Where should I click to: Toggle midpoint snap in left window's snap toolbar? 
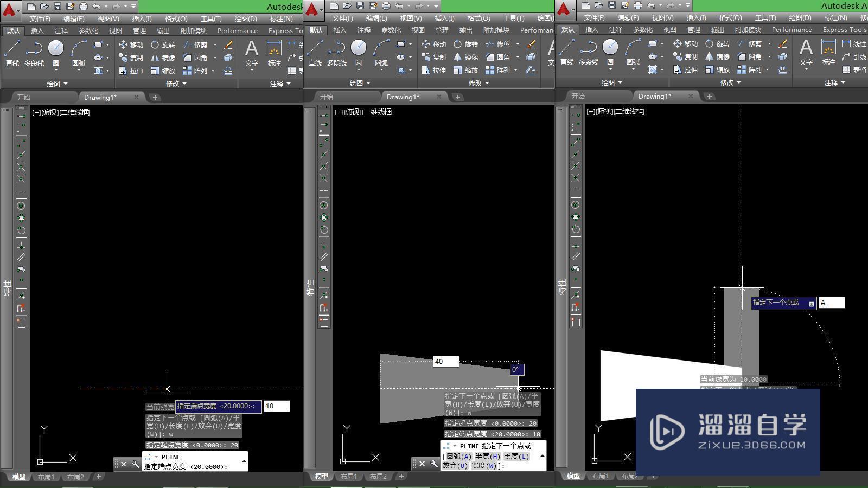click(x=21, y=156)
